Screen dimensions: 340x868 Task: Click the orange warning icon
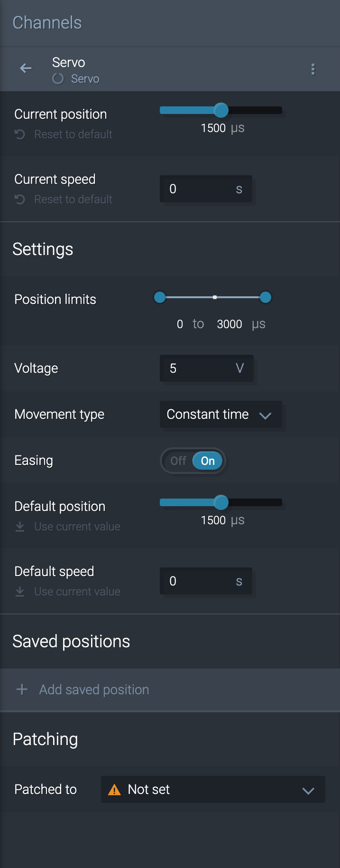coord(114,790)
